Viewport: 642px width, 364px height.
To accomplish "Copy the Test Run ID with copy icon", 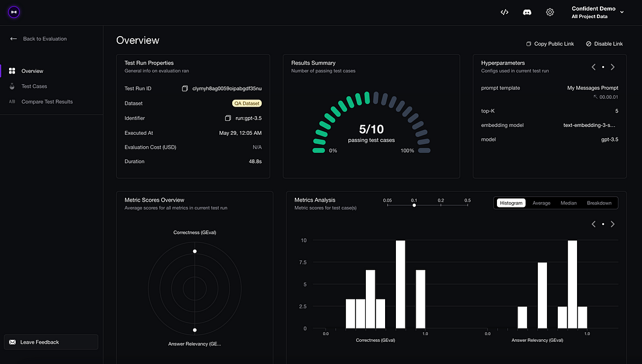I will coord(185,88).
